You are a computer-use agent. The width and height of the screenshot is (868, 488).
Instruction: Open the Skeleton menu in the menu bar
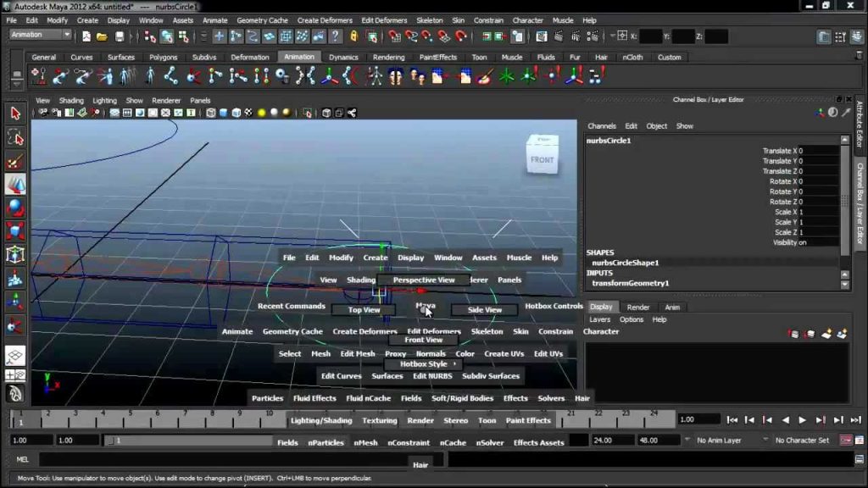430,20
